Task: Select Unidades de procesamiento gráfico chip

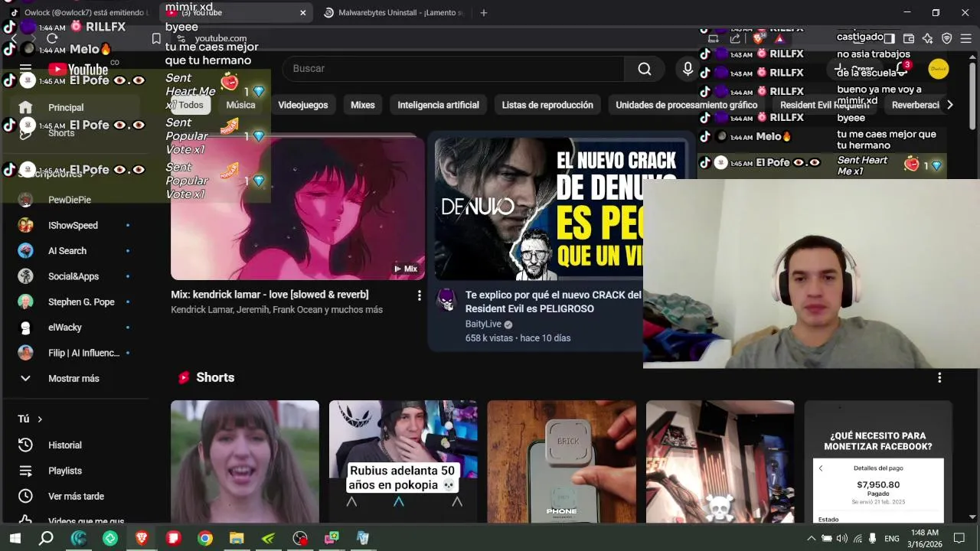Action: point(687,105)
